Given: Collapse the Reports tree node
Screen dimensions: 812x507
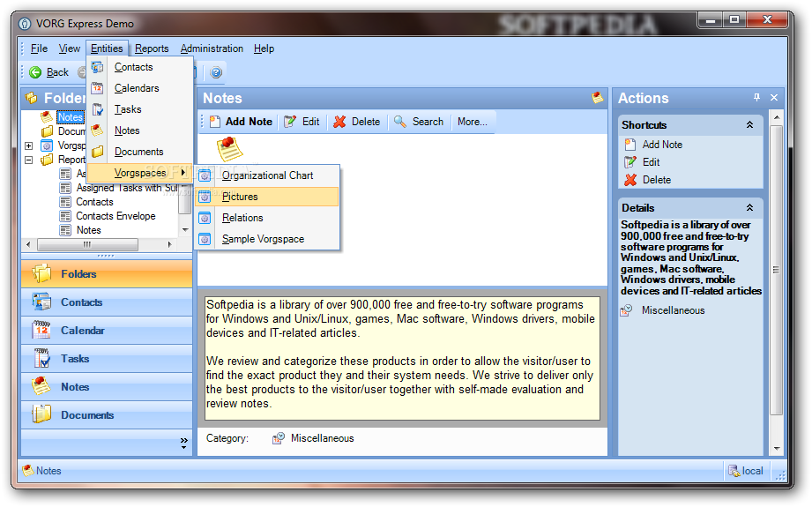Looking at the screenshot, I should tap(29, 160).
